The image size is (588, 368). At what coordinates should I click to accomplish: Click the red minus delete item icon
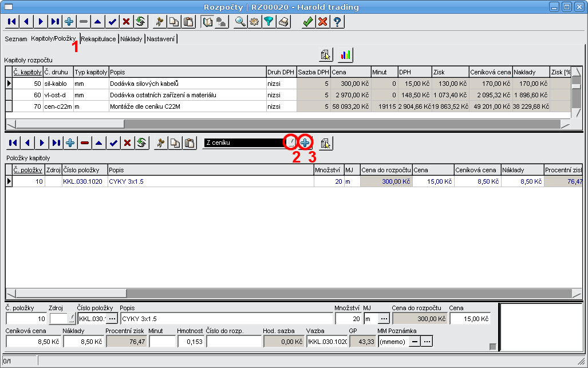[85, 143]
